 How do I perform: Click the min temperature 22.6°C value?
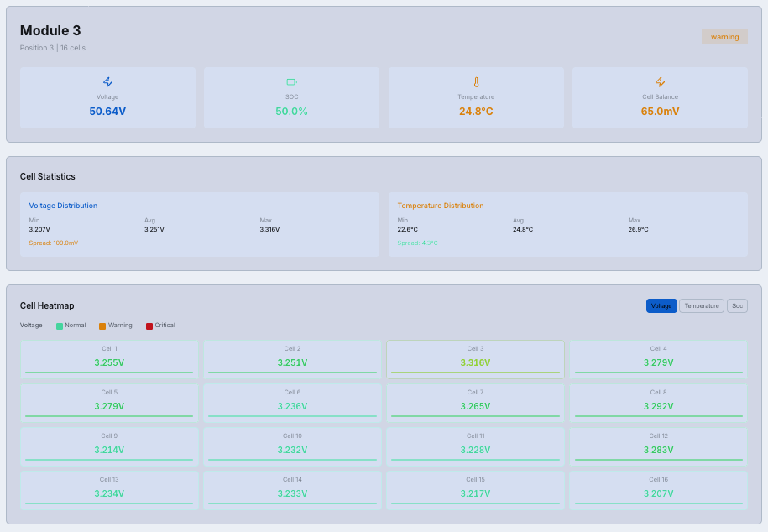tap(408, 229)
